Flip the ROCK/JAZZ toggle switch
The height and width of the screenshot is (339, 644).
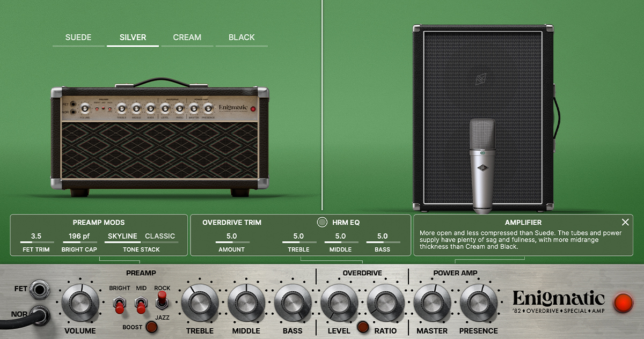tap(161, 301)
